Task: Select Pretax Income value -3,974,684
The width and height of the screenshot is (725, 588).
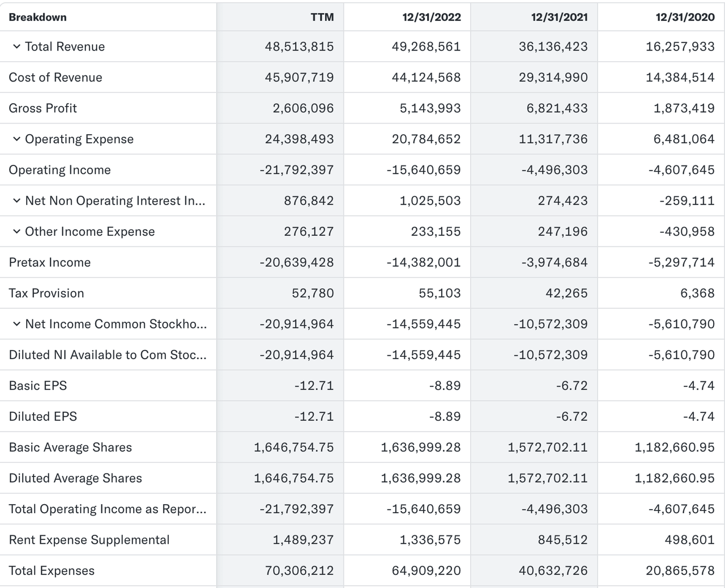Action: click(x=555, y=262)
